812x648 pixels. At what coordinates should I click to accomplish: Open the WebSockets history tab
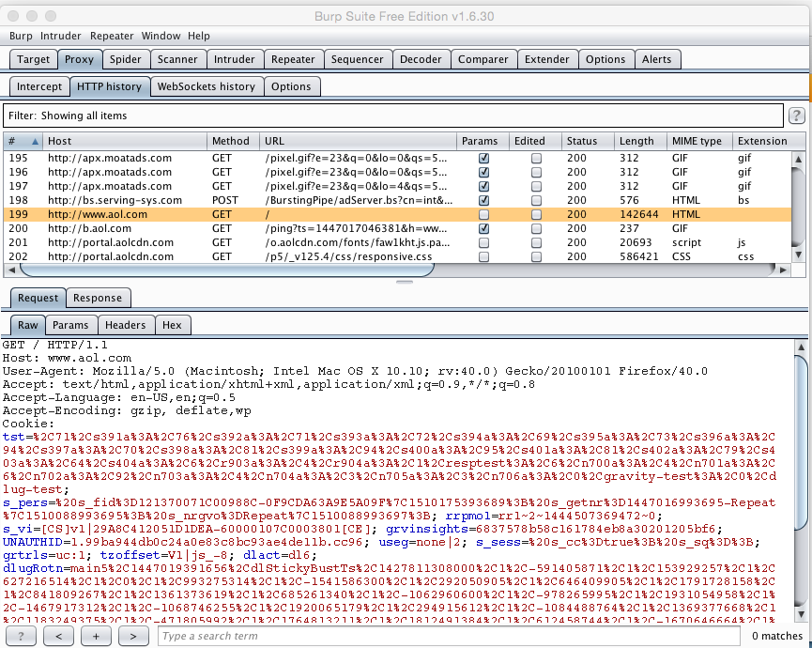[206, 86]
